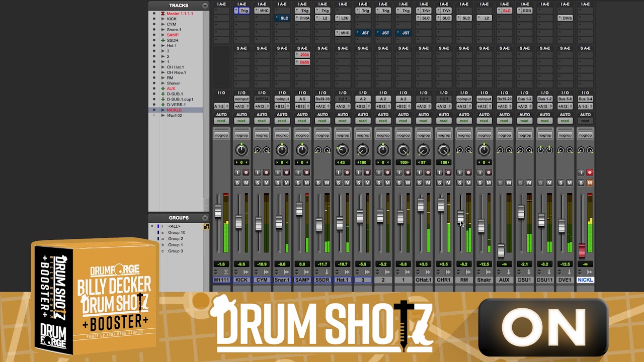Open the KICK automation mode read selector

pos(242,121)
